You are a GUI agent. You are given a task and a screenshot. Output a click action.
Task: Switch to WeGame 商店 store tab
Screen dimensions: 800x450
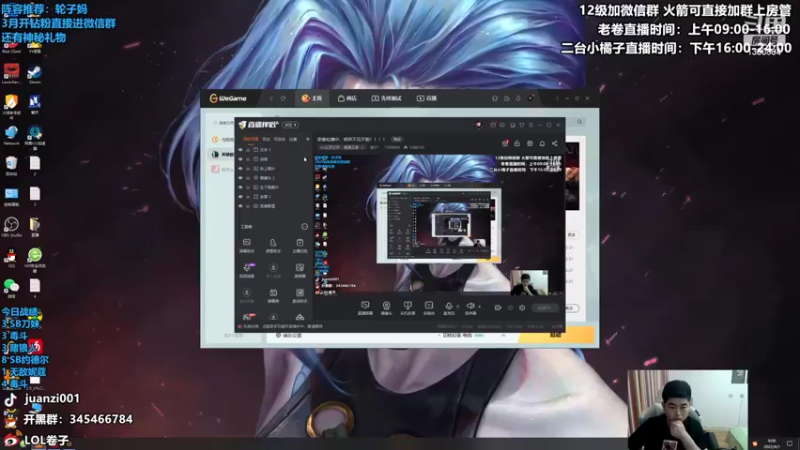click(x=347, y=98)
